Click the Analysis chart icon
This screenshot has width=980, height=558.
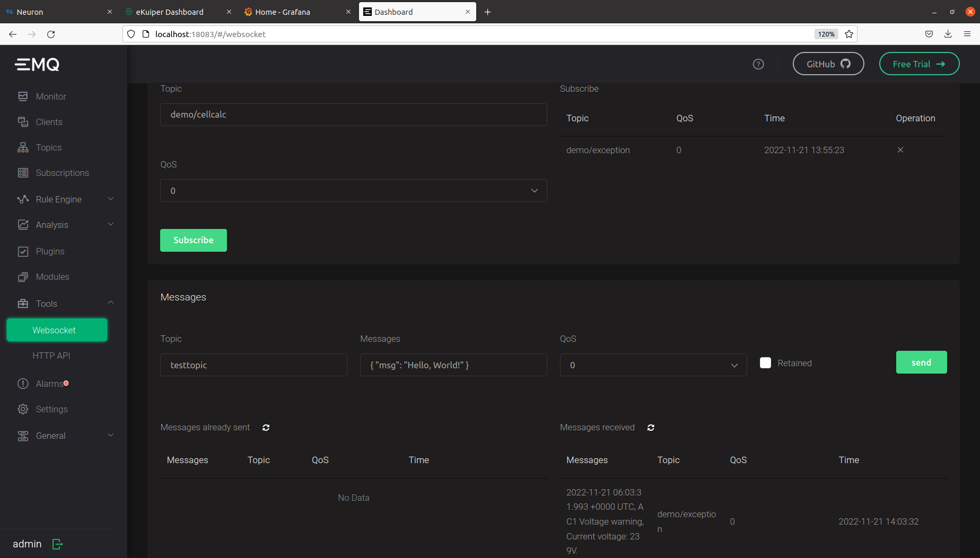point(23,225)
